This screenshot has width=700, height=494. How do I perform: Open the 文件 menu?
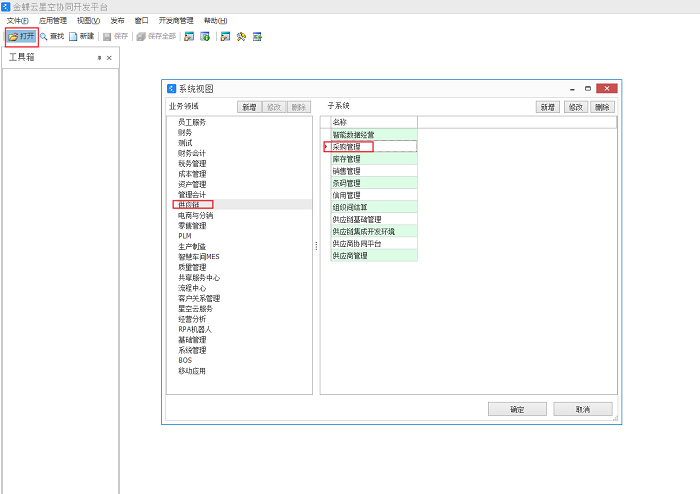17,20
